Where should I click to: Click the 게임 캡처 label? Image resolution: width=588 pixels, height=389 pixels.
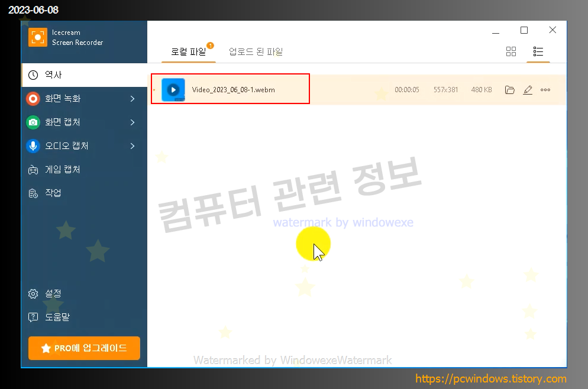tap(63, 170)
